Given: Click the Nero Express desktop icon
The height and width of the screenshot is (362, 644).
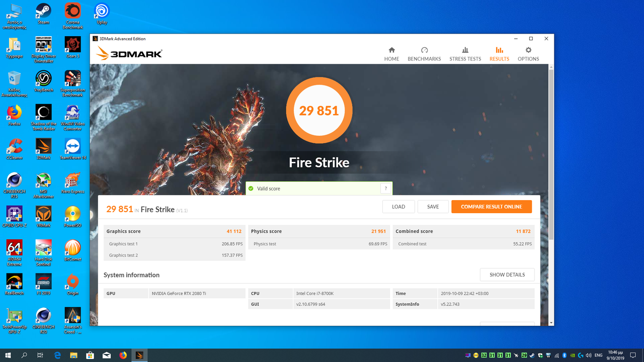Looking at the screenshot, I should [x=72, y=182].
